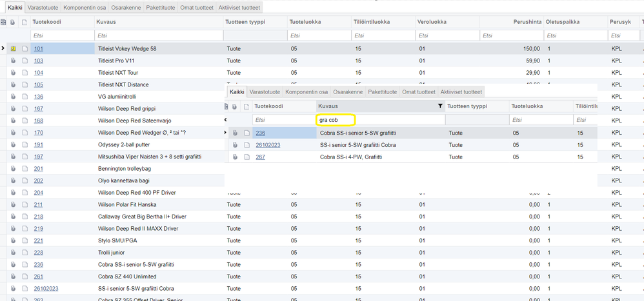Click the column chooser icon in grid header
This screenshot has width=644, height=301.
pos(3,23)
